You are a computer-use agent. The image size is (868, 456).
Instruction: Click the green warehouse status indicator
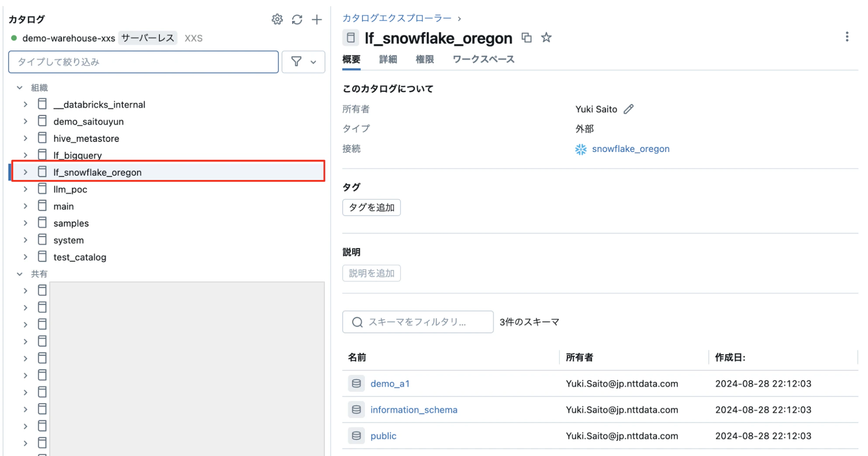14,38
